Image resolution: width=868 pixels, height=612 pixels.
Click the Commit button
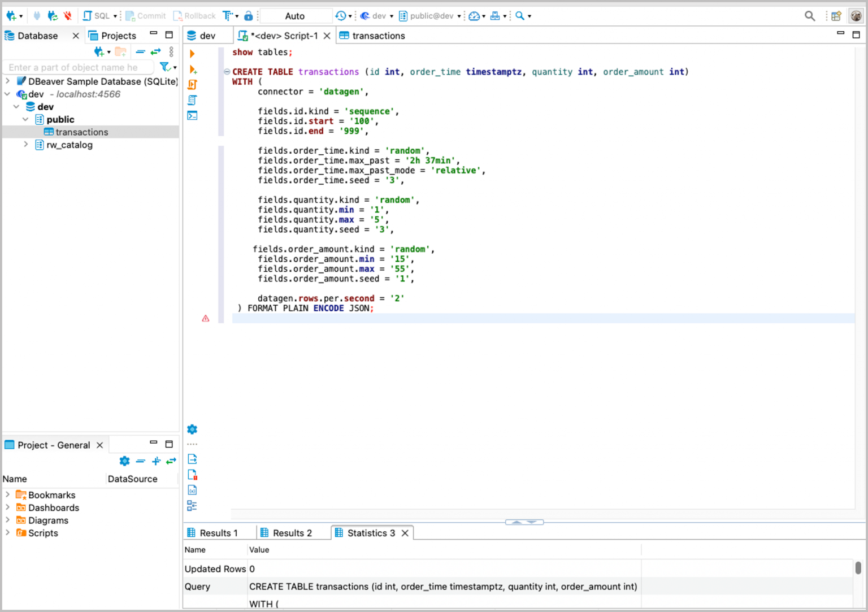point(146,16)
